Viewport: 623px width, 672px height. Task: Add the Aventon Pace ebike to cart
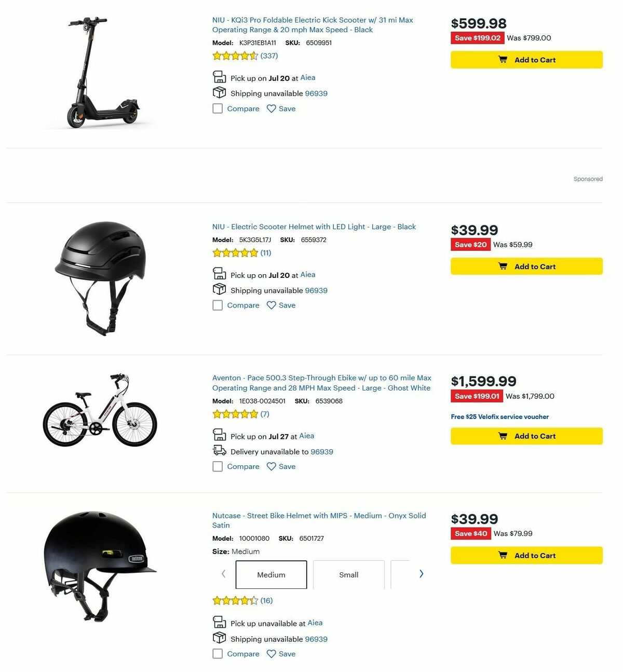tap(526, 436)
